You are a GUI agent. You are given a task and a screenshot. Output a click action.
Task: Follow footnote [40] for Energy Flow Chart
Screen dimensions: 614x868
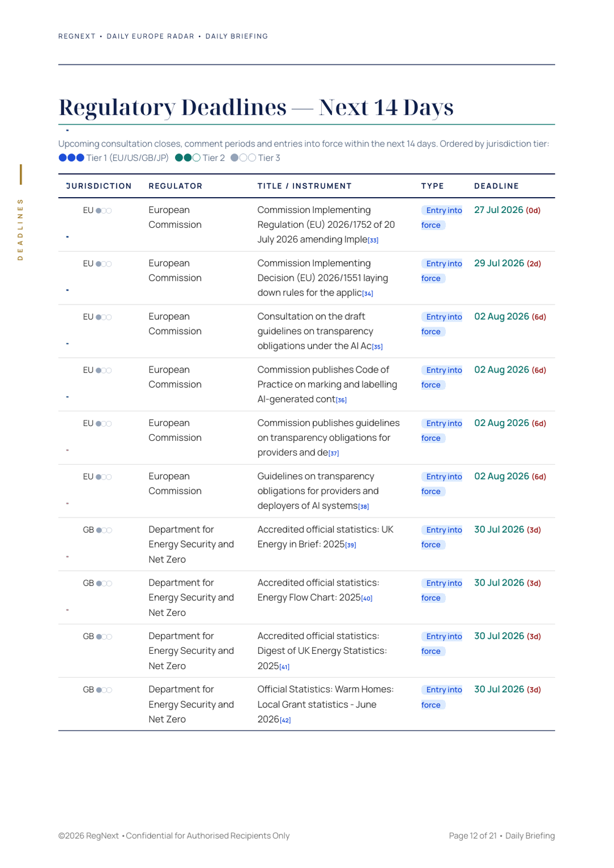(367, 598)
